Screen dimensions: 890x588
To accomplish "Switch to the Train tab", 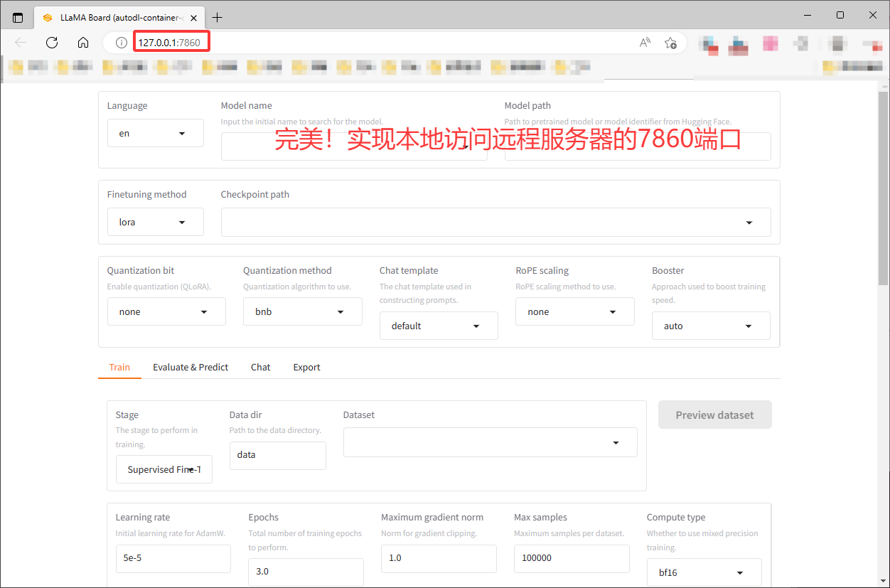I will 119,367.
